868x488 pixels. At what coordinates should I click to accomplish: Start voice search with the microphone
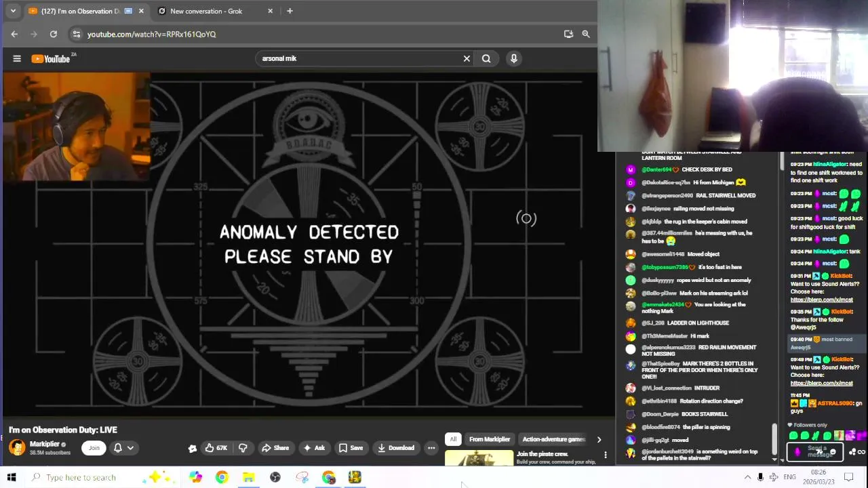[514, 59]
